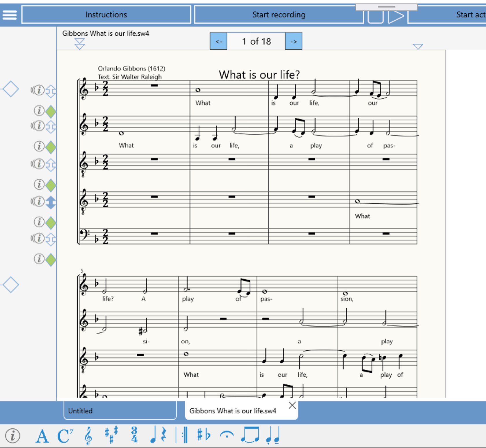Click the square stop button
Viewport: 486px width, 448px height.
pos(375,17)
